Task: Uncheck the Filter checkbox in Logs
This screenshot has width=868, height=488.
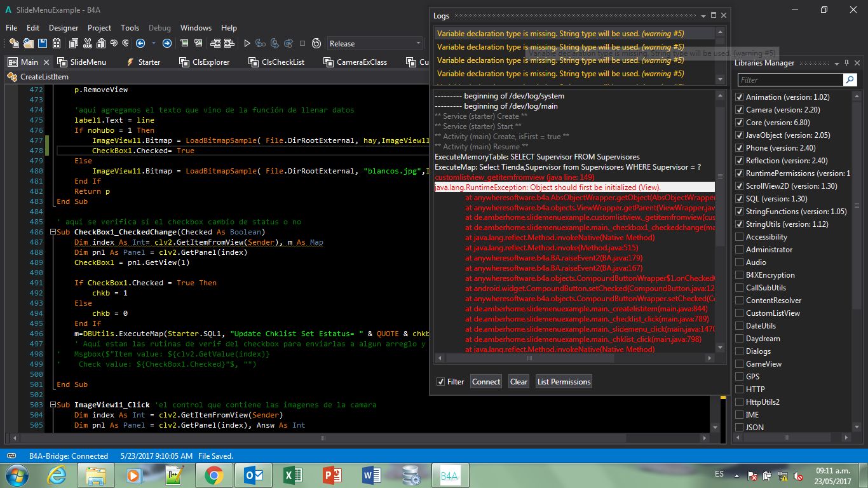Action: pos(440,382)
